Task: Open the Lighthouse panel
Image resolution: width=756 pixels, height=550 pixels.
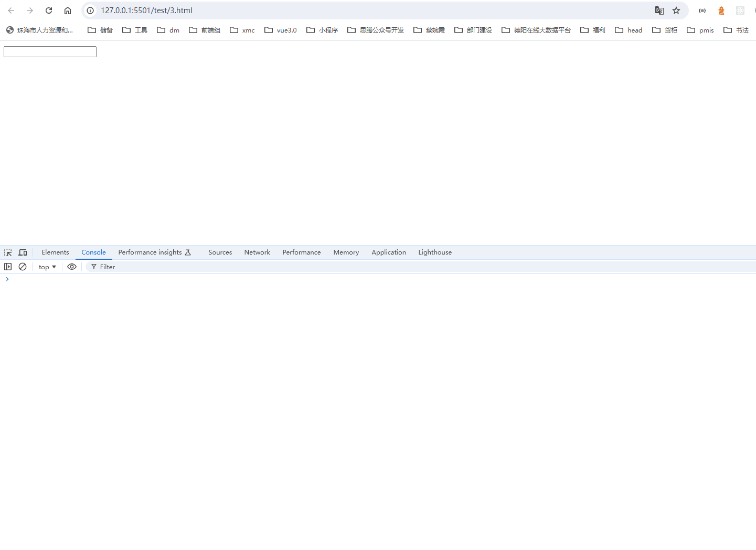Action: [x=434, y=252]
